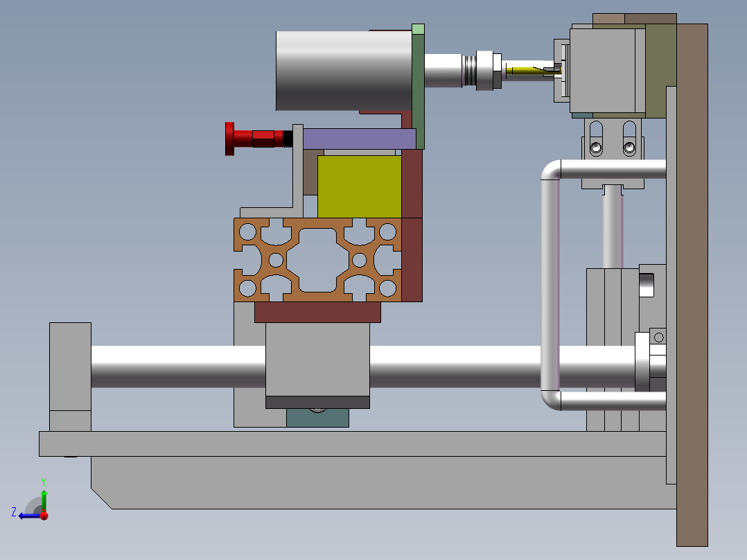
Task: Select the tall brown back plate
Action: click(692, 285)
